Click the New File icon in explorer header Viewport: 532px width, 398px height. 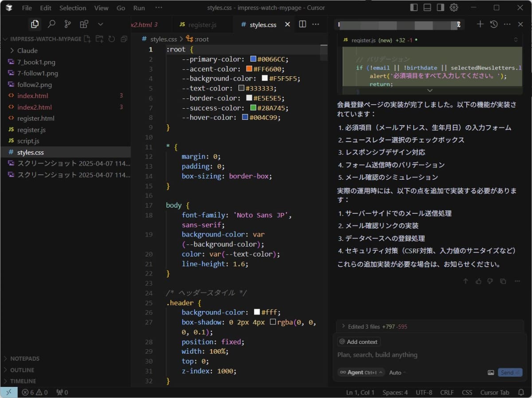click(x=87, y=39)
